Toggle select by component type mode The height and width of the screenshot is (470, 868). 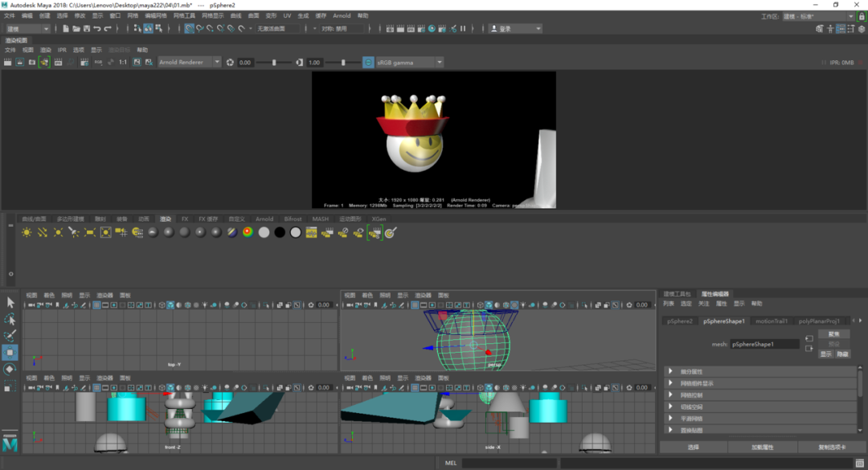pos(159,28)
